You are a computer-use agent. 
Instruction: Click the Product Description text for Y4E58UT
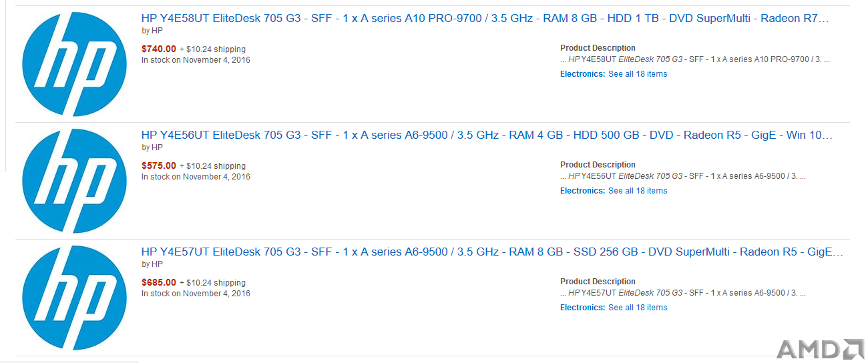click(x=695, y=59)
